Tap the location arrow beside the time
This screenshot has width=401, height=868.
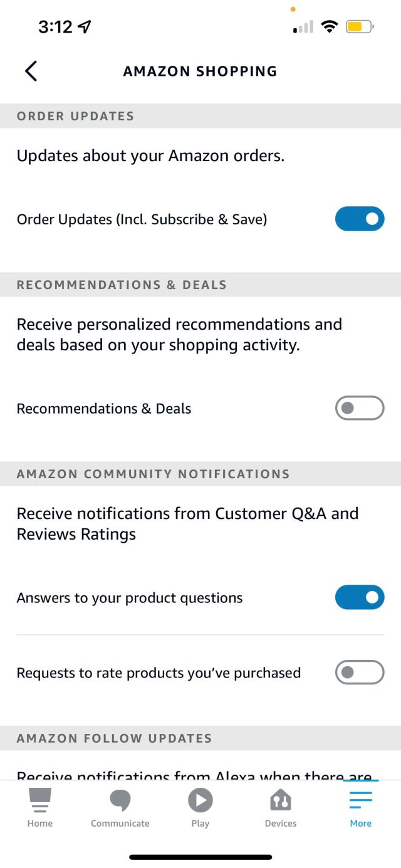84,27
